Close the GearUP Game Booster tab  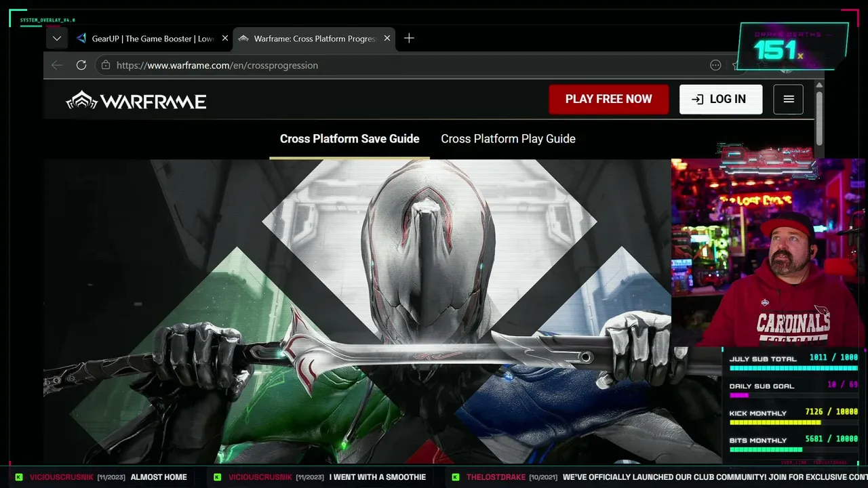(x=225, y=39)
